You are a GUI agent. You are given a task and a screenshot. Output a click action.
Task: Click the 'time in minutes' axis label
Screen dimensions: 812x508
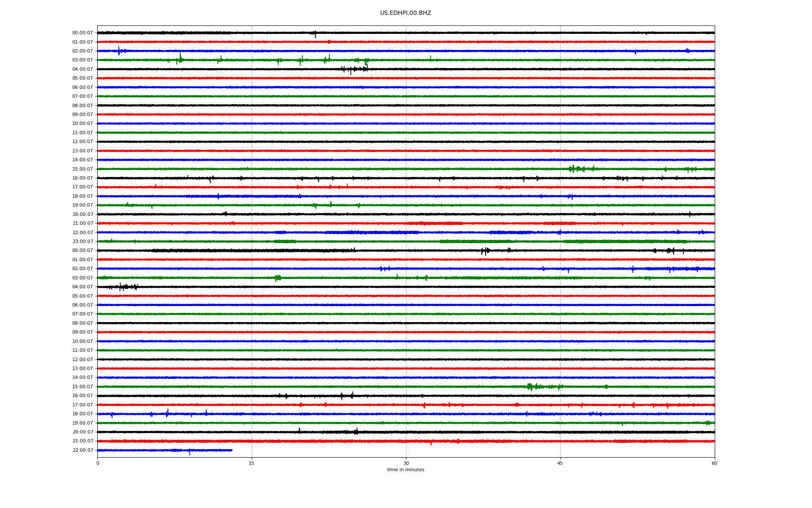pos(405,469)
